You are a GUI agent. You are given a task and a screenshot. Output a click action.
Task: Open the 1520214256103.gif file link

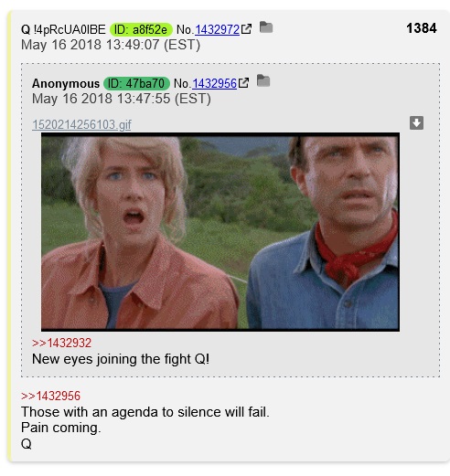coord(81,125)
